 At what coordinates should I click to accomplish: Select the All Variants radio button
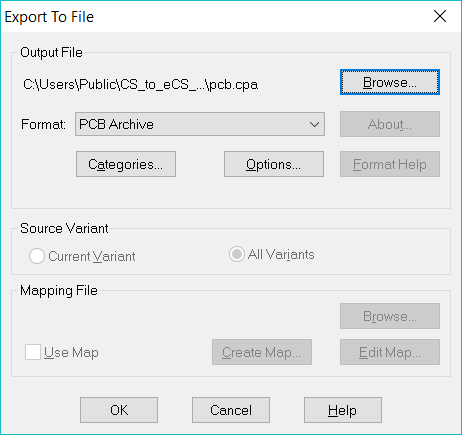point(237,254)
